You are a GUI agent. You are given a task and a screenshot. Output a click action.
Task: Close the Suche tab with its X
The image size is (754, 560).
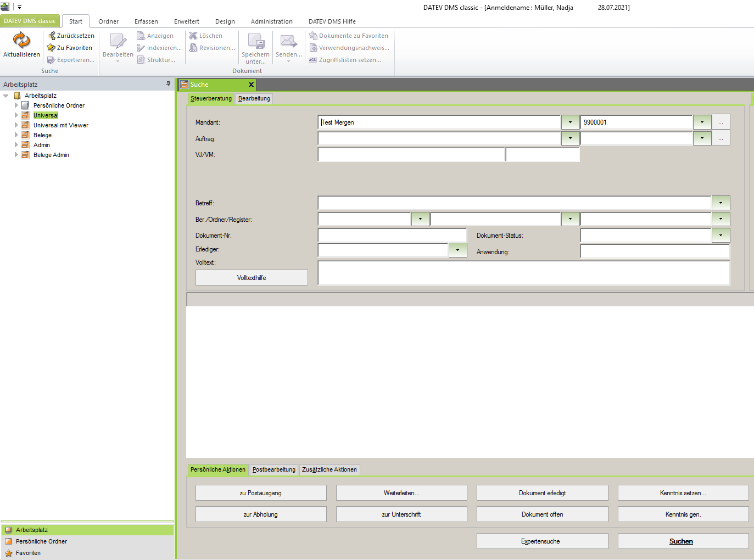[251, 85]
